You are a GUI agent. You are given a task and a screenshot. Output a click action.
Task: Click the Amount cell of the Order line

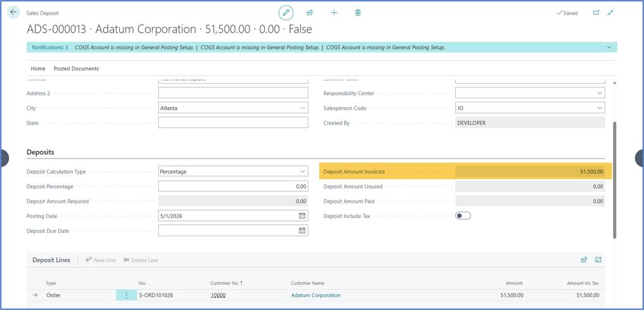coord(512,295)
